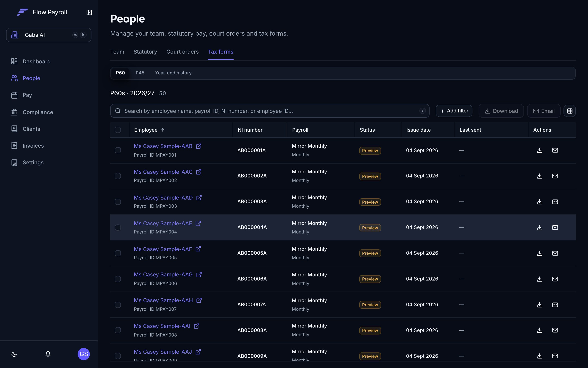Sort by the Employee column header
The height and width of the screenshot is (368, 588).
[x=149, y=130]
